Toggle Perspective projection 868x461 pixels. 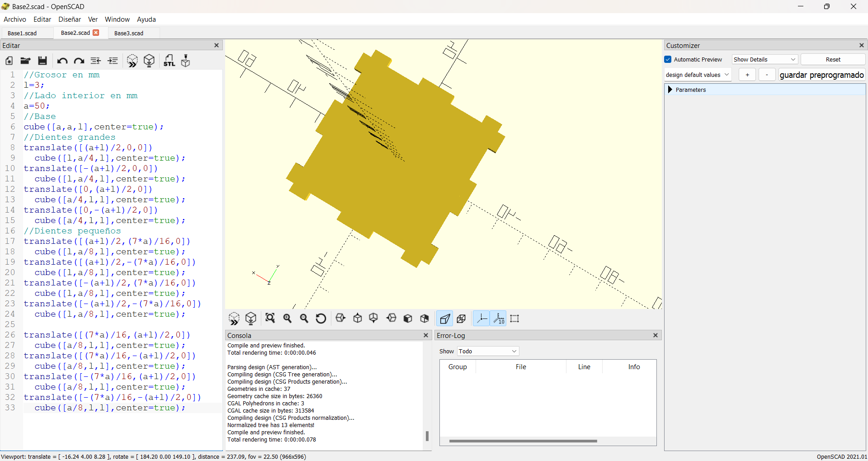tap(445, 318)
